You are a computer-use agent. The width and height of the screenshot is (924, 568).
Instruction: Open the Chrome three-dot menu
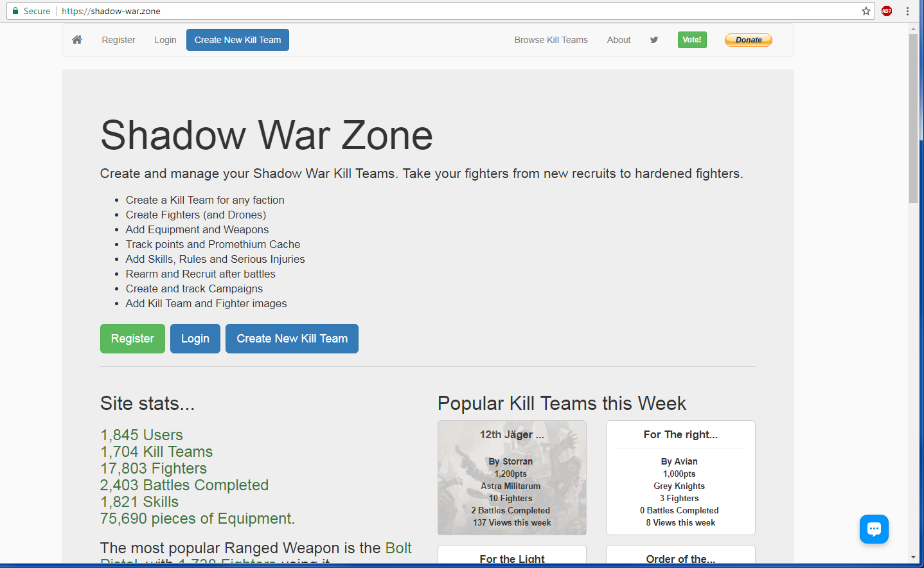[x=907, y=11]
